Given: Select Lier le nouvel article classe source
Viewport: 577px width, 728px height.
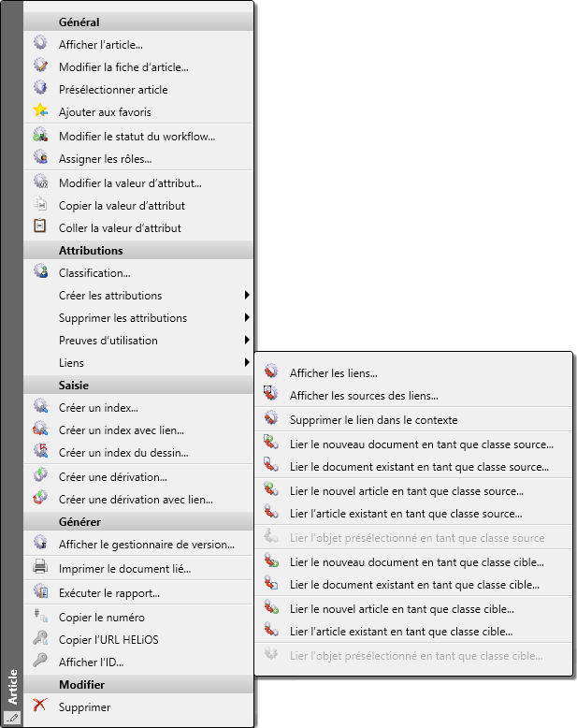Looking at the screenshot, I should (x=413, y=490).
